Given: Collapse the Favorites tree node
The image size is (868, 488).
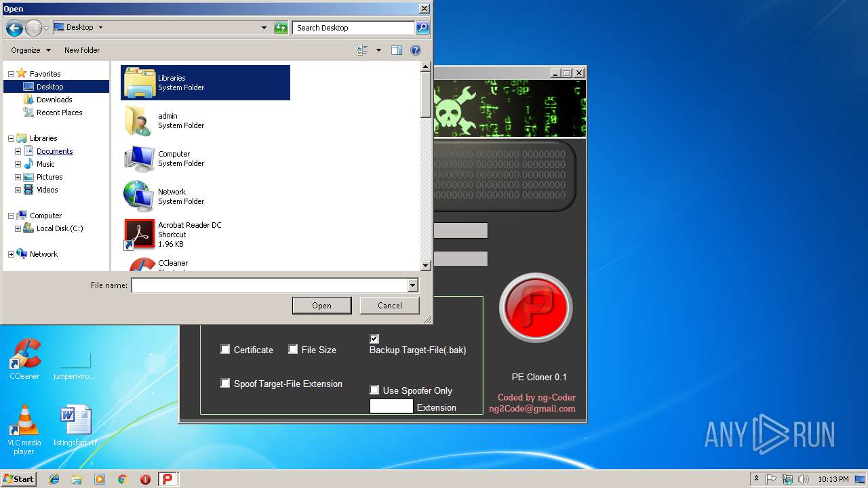Looking at the screenshot, I should click(11, 74).
